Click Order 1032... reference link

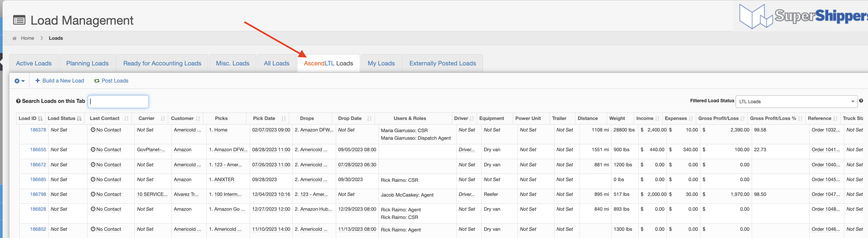(x=826, y=130)
